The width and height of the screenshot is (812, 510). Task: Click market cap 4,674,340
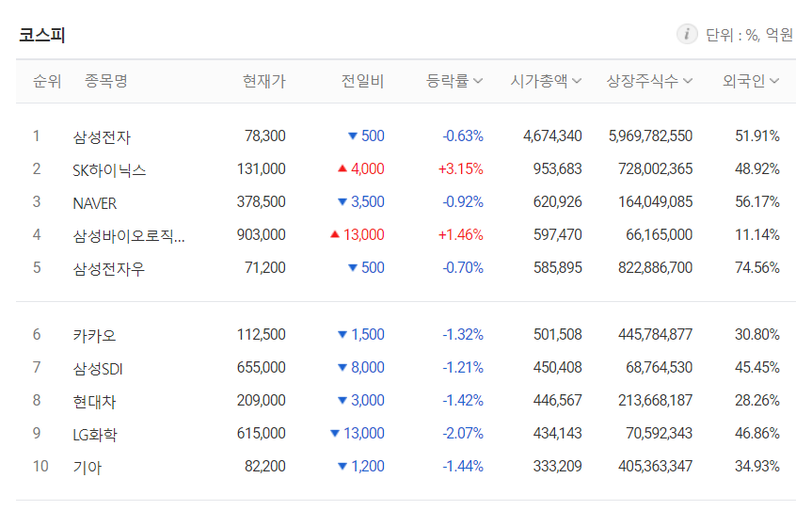(552, 135)
